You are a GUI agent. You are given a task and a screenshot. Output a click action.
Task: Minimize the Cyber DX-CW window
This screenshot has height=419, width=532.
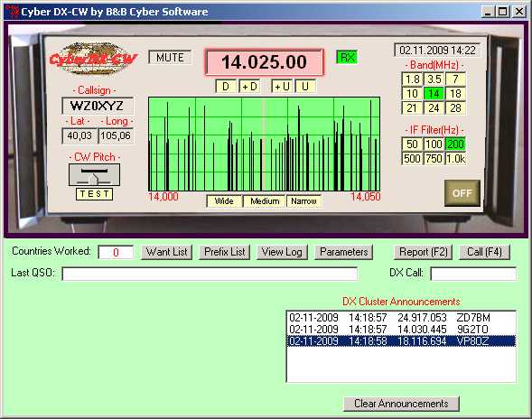[x=488, y=12]
